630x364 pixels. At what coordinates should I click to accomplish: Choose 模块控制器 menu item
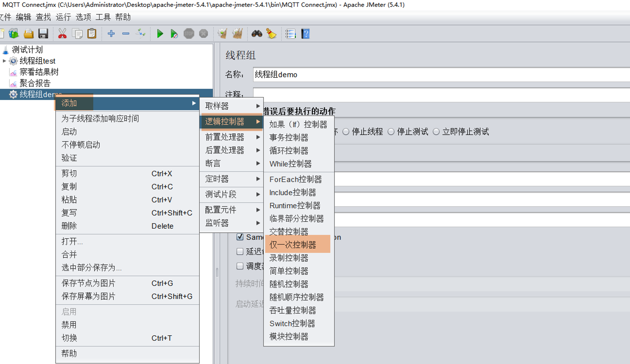click(x=299, y=337)
